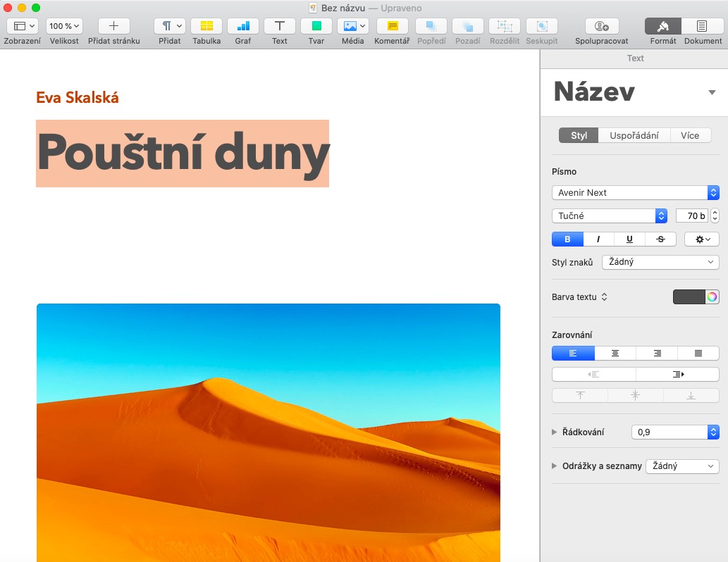Open the Avenir Next font dropdown

click(x=635, y=193)
